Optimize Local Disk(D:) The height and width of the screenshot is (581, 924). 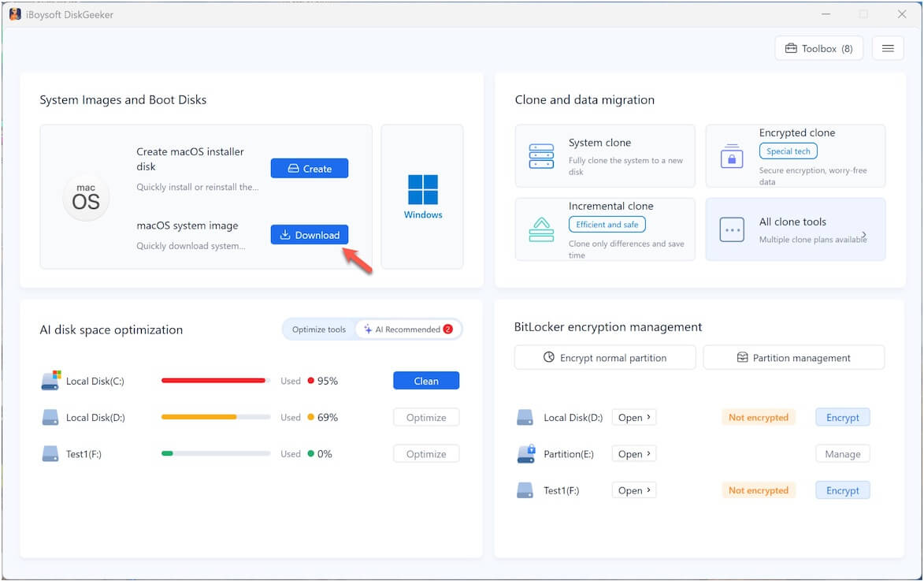(x=426, y=418)
